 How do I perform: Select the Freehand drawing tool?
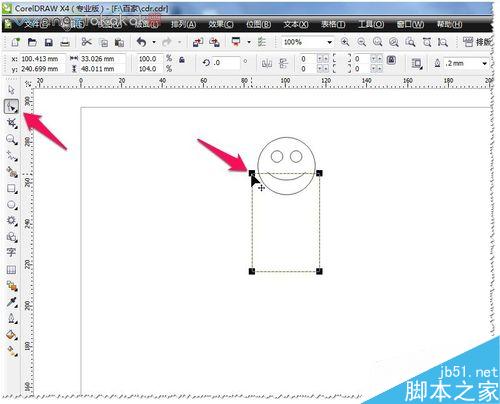[12, 156]
